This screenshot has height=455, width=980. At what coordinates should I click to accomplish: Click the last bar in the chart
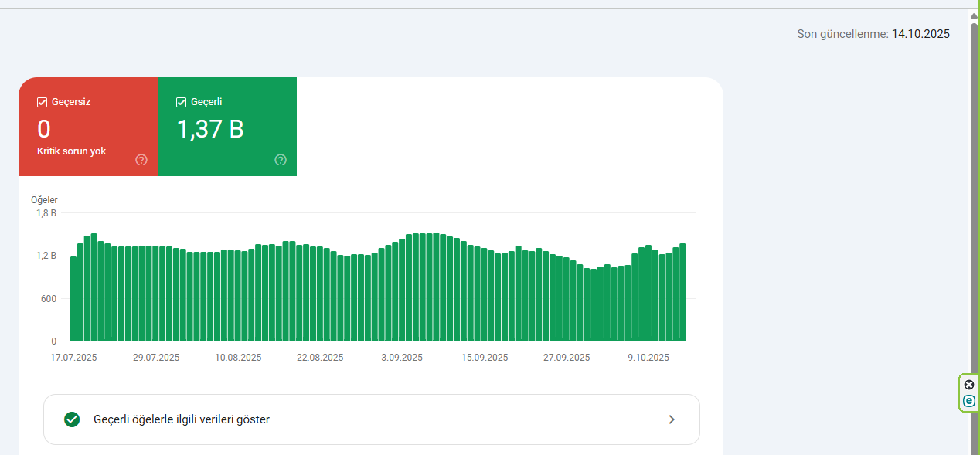(x=682, y=292)
